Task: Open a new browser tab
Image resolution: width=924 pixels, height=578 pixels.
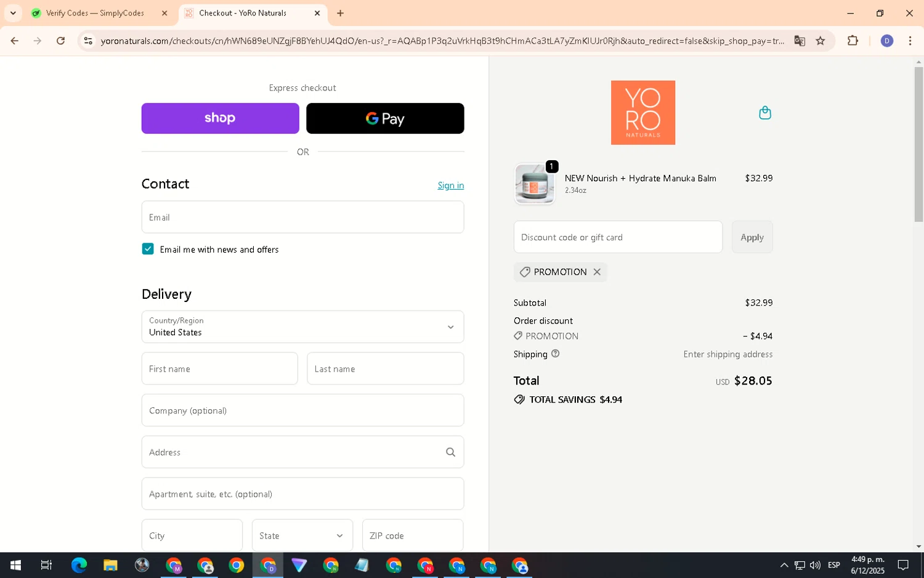Action: coord(340,13)
